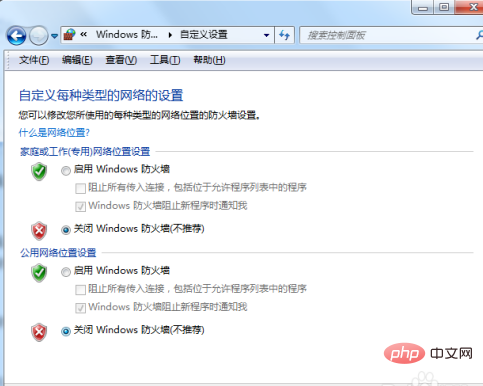Click the double chevron in address bar
The width and height of the screenshot is (483, 386).
(x=83, y=34)
